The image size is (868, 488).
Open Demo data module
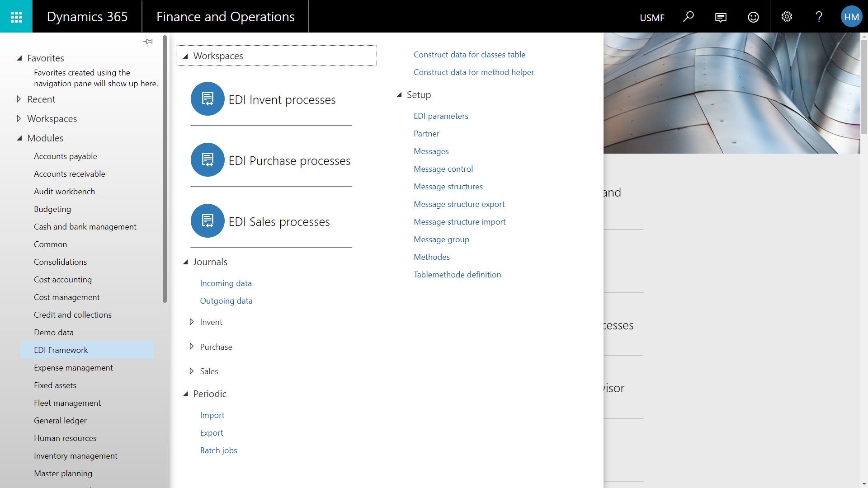point(54,333)
